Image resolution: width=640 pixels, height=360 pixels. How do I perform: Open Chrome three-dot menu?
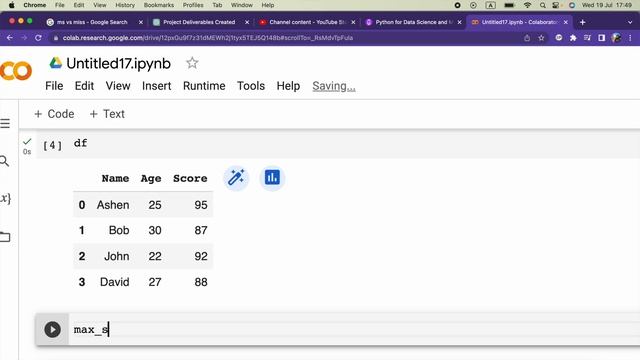coord(630,38)
